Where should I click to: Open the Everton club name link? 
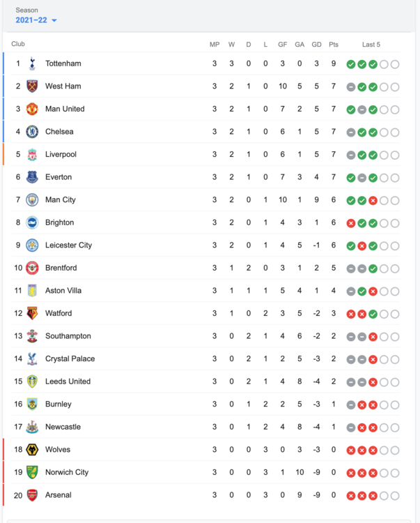pos(59,177)
